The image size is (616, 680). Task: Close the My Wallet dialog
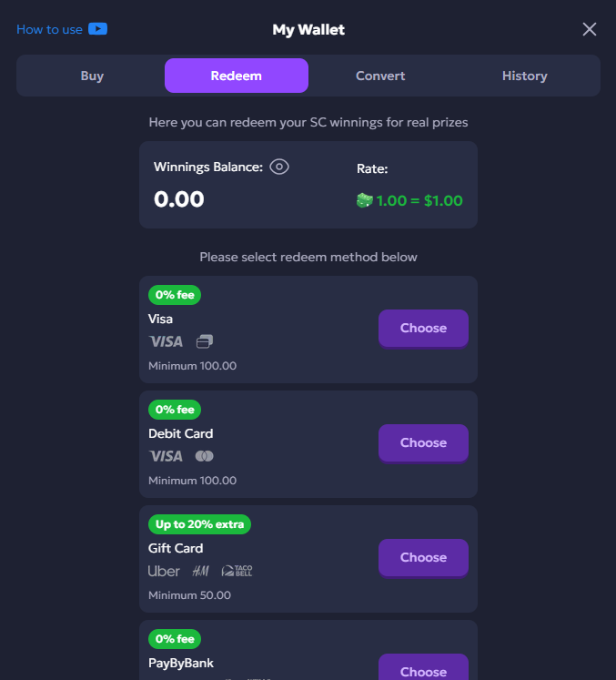(x=590, y=29)
